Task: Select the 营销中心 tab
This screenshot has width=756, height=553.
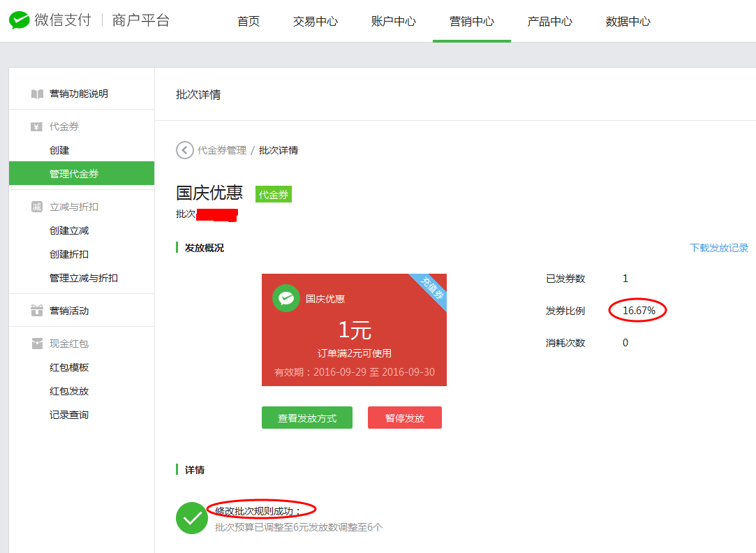Action: click(471, 21)
